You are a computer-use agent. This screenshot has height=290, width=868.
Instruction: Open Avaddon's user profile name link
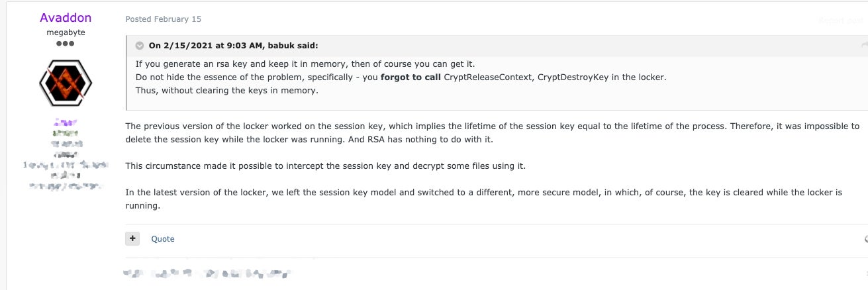[66, 18]
